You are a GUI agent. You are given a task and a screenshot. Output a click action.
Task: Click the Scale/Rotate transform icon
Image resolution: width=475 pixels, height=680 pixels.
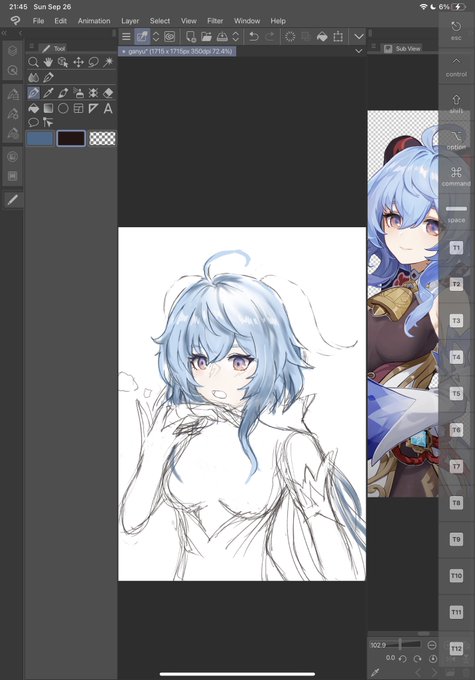coord(338,37)
